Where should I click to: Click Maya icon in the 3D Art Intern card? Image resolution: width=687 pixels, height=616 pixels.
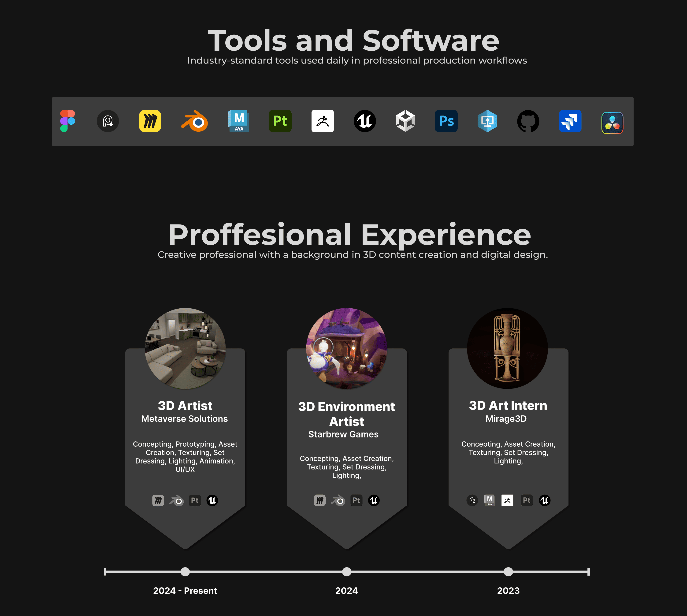[489, 500]
